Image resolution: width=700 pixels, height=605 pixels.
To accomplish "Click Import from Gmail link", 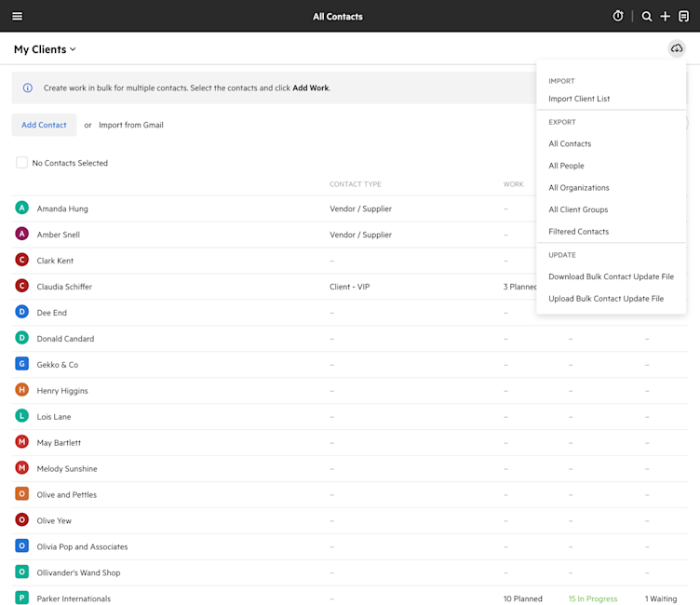I will point(131,125).
